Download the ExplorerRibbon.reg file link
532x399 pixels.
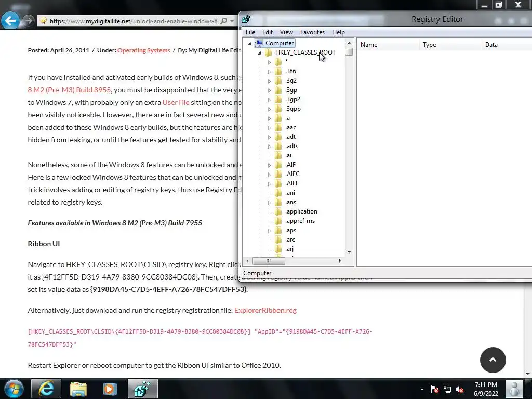click(265, 310)
